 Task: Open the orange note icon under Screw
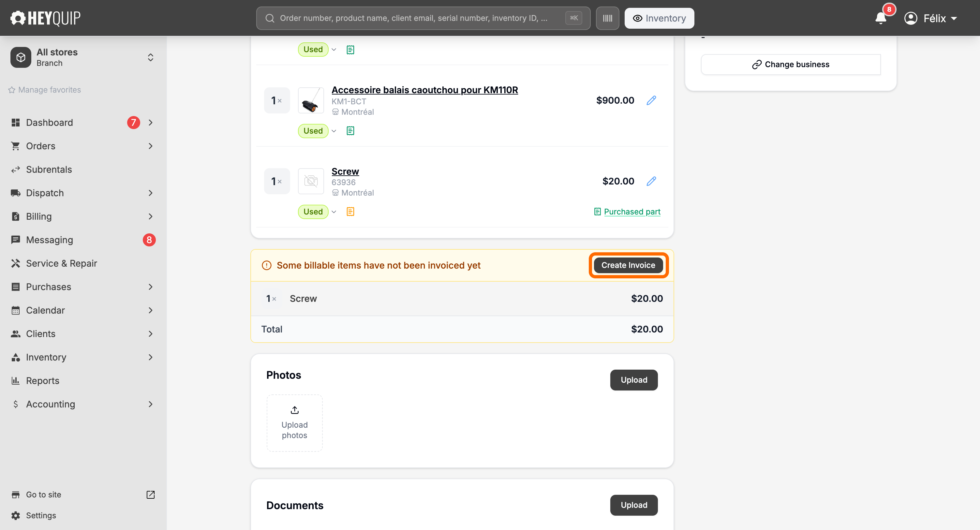350,212
